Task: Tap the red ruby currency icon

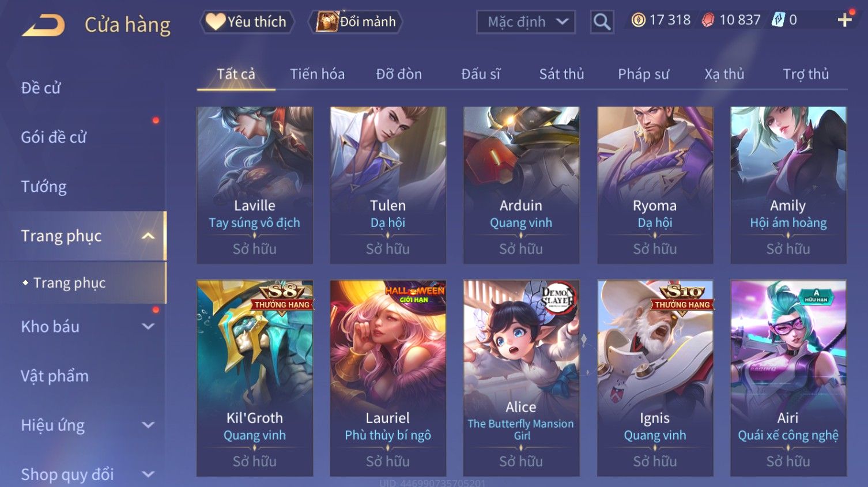Action: [708, 20]
